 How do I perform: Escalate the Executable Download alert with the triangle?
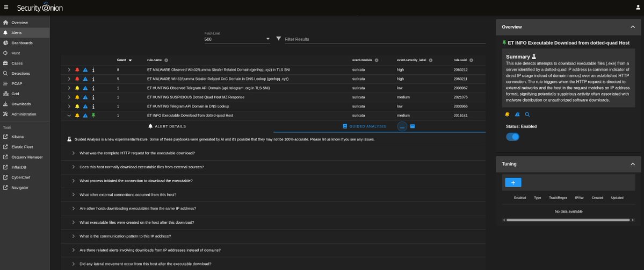pyautogui.click(x=85, y=116)
